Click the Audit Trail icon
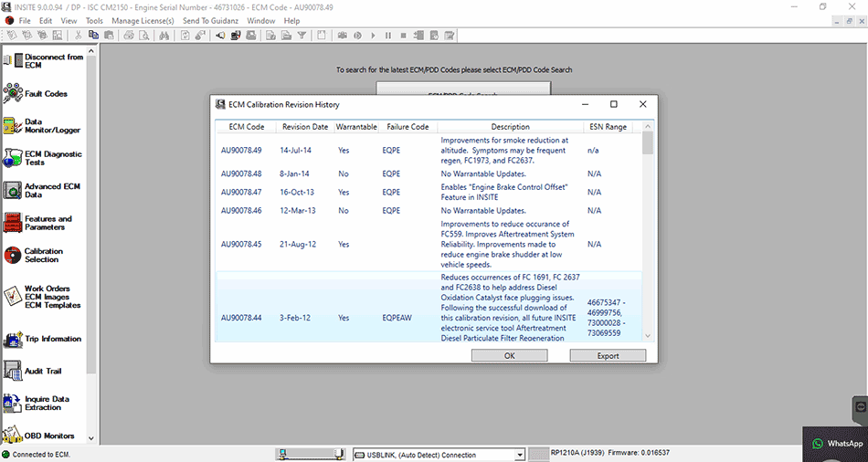Viewport: 868px width, 462px height. coord(12,371)
